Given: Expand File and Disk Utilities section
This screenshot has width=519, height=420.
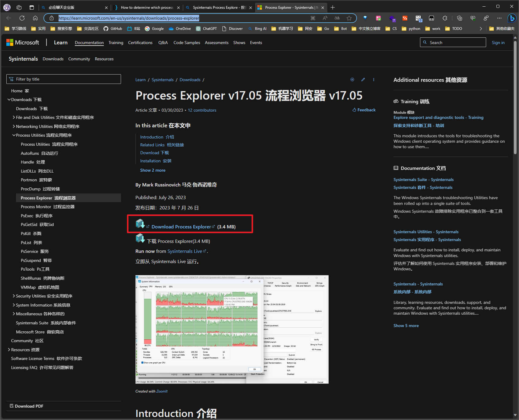Looking at the screenshot, I should pyautogui.click(x=14, y=117).
